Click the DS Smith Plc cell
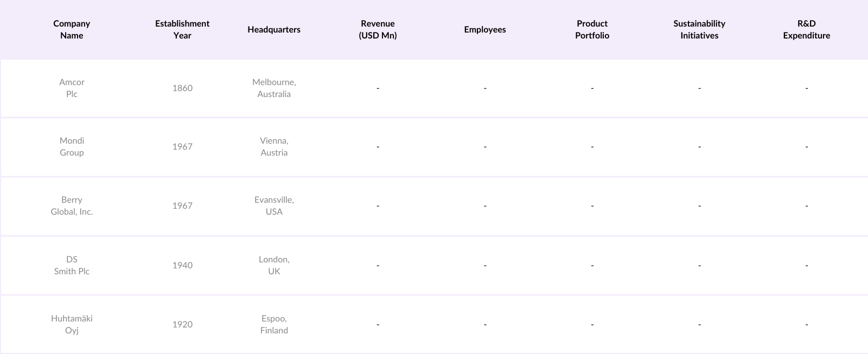This screenshot has width=868, height=354. pos(72,265)
